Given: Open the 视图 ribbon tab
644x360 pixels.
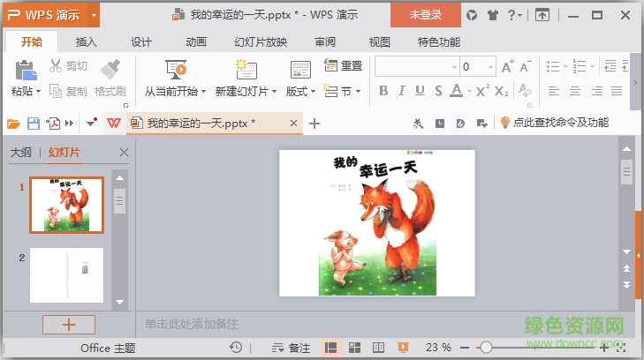Looking at the screenshot, I should tap(380, 41).
